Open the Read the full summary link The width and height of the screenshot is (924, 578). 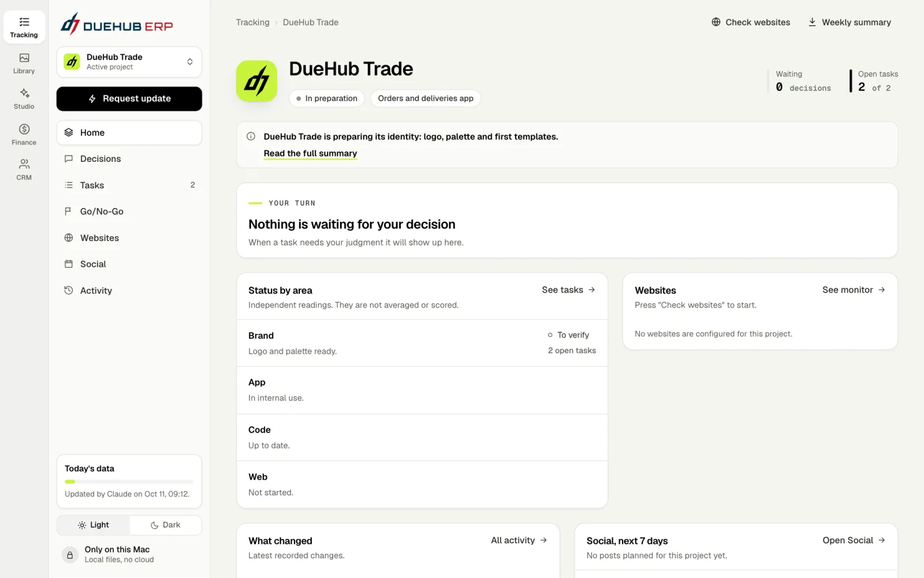click(310, 153)
